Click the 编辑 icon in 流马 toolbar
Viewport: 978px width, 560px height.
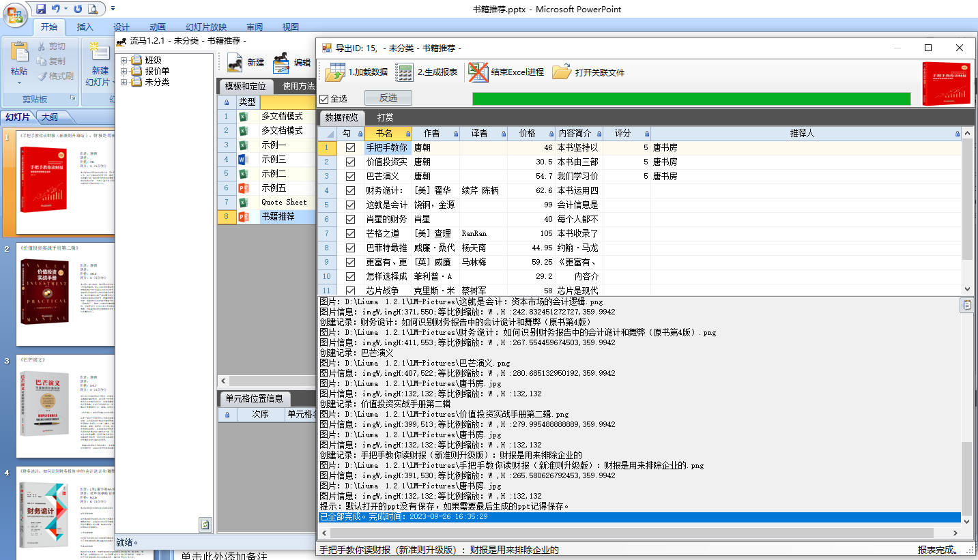(281, 63)
